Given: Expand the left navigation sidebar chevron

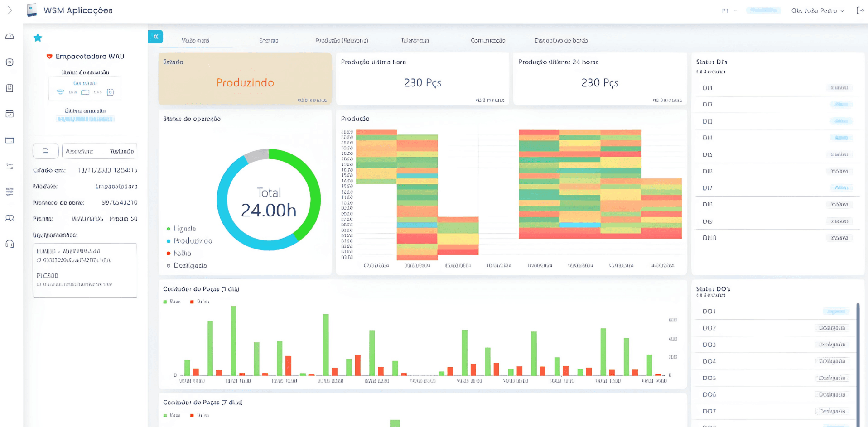Looking at the screenshot, I should [10, 10].
